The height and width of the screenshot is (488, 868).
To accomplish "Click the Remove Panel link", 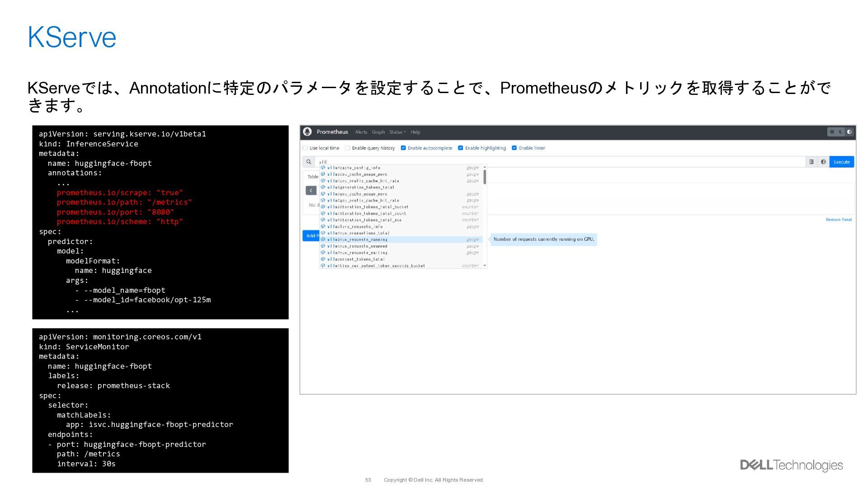I will [838, 220].
